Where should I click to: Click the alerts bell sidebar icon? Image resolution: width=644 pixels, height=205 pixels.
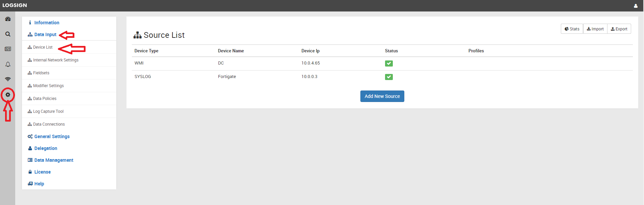coord(8,64)
